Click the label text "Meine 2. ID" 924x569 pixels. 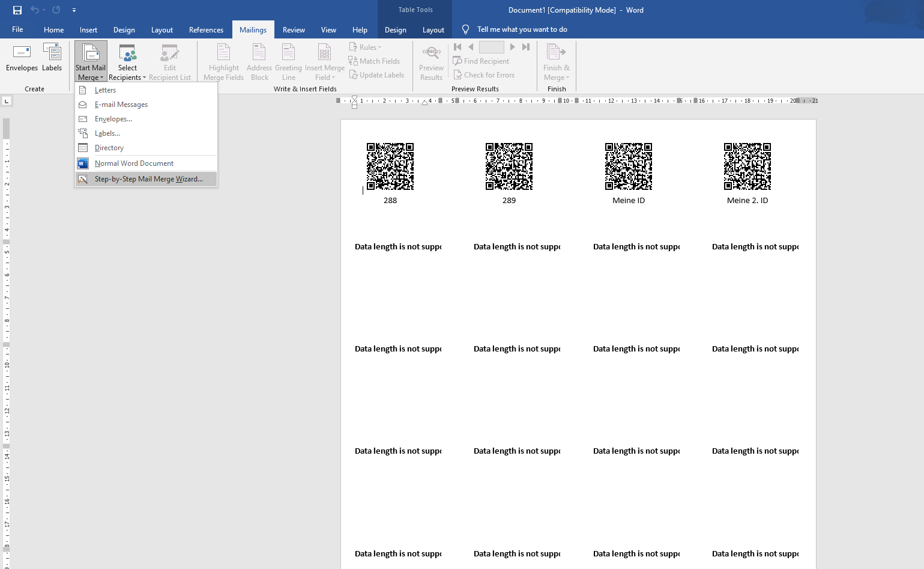(x=747, y=201)
